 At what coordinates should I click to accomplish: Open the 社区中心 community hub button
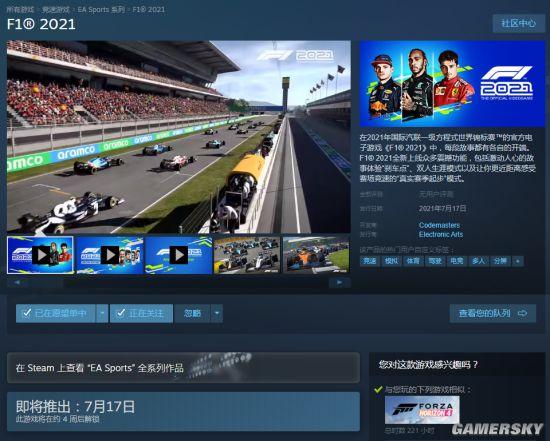pyautogui.click(x=518, y=24)
